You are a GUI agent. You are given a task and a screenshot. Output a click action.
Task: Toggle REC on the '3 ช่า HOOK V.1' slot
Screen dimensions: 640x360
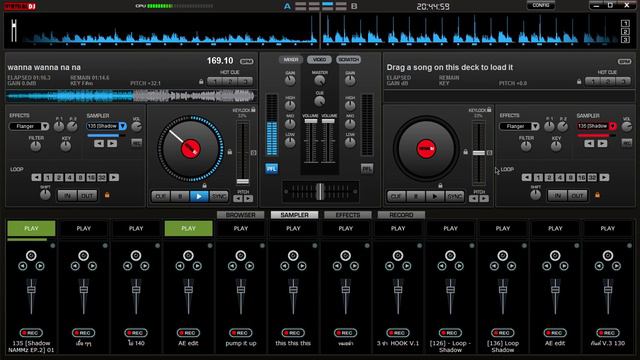pyautogui.click(x=398, y=333)
